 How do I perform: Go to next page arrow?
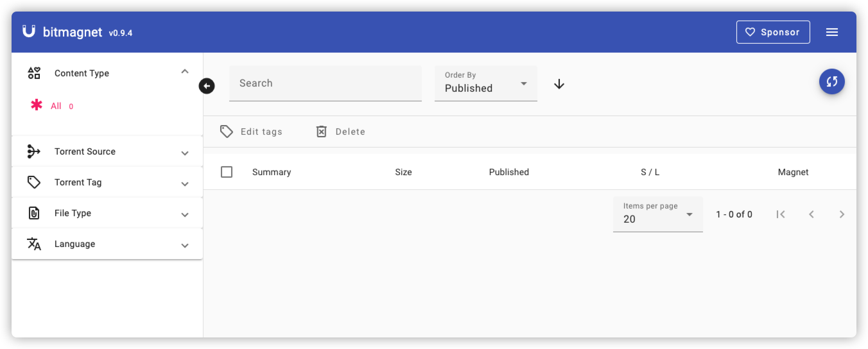coord(842,214)
